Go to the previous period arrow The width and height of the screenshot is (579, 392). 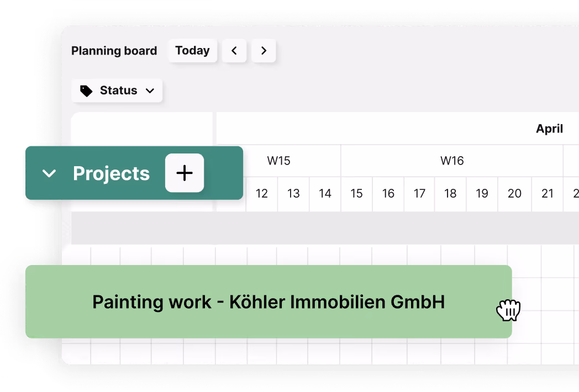coord(234,51)
